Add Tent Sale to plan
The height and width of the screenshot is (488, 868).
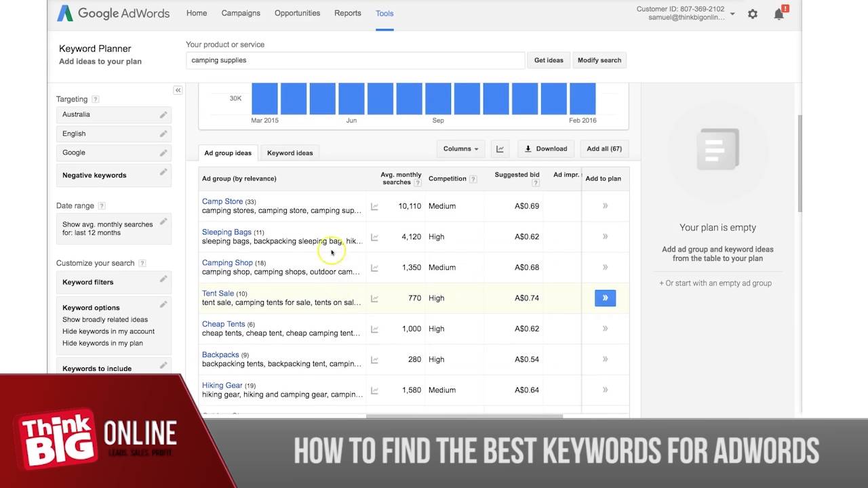pos(605,298)
